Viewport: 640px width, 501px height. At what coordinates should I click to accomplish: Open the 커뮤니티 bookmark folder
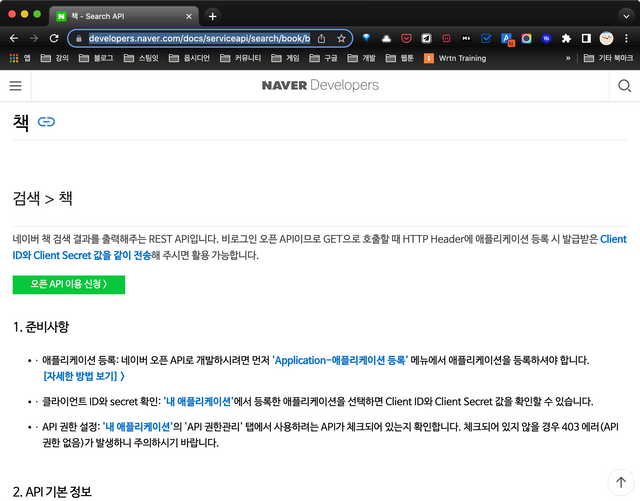click(240, 58)
